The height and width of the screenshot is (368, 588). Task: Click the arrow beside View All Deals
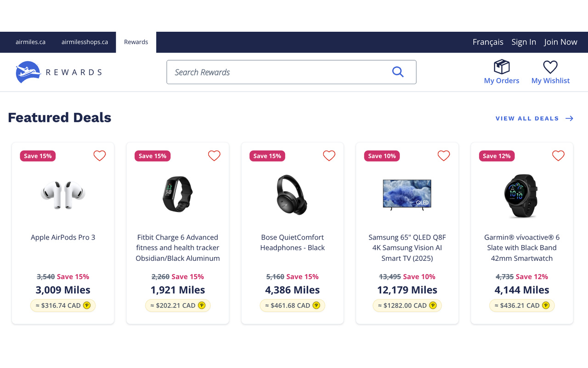(569, 119)
